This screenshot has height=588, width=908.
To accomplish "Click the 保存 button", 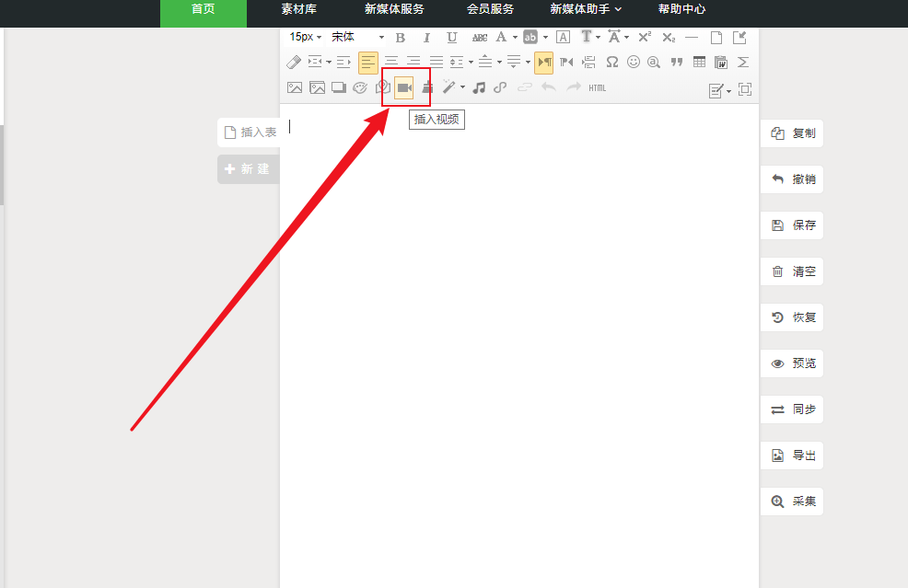I will tap(792, 225).
